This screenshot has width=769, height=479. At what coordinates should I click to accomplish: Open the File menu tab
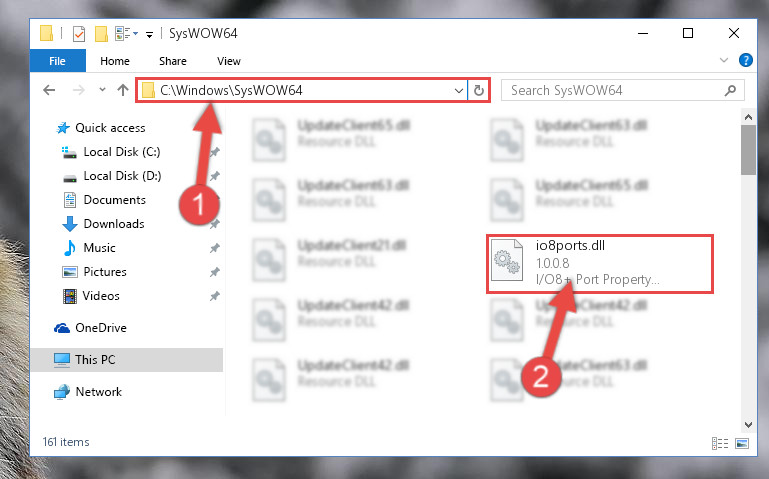57,61
